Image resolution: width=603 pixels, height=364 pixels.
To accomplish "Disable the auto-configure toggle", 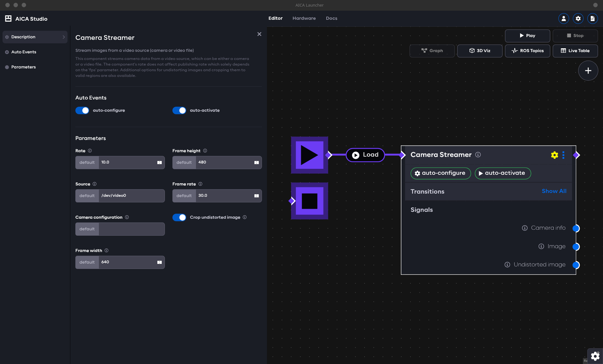I will (82, 110).
